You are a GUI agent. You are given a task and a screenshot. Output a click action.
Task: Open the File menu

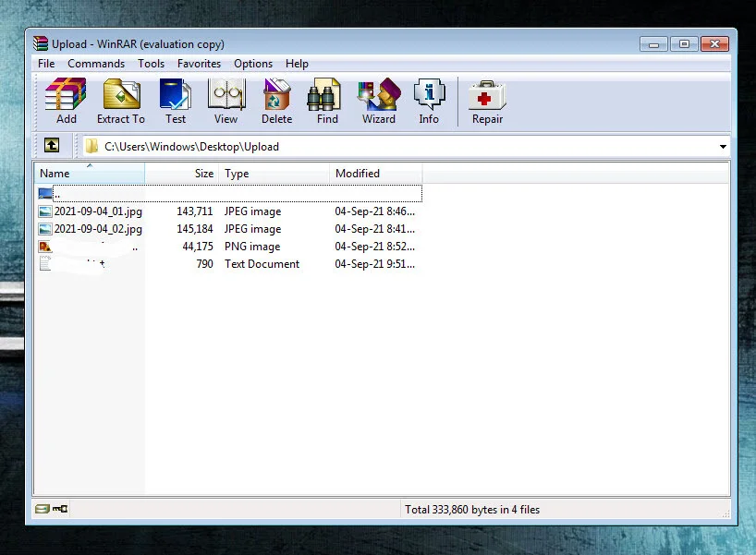46,64
